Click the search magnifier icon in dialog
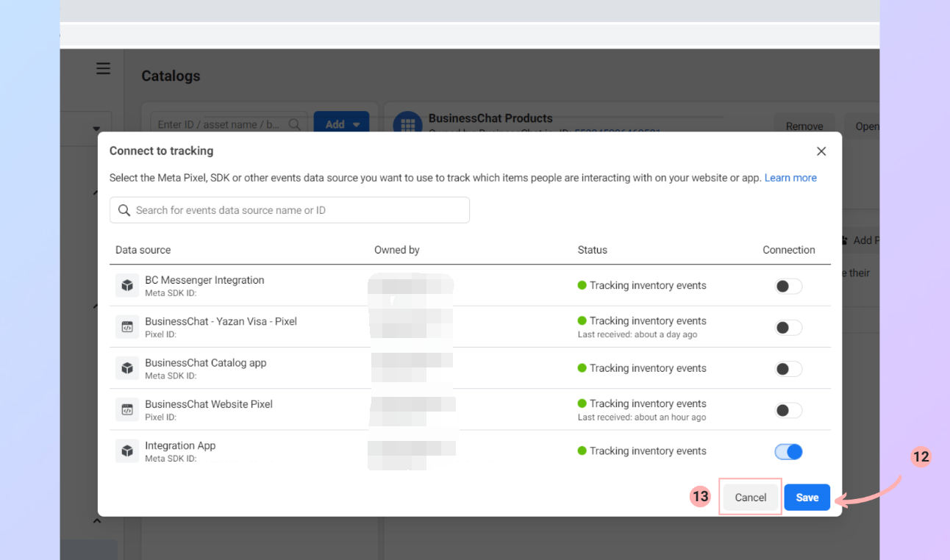This screenshot has height=560, width=950. (x=124, y=210)
